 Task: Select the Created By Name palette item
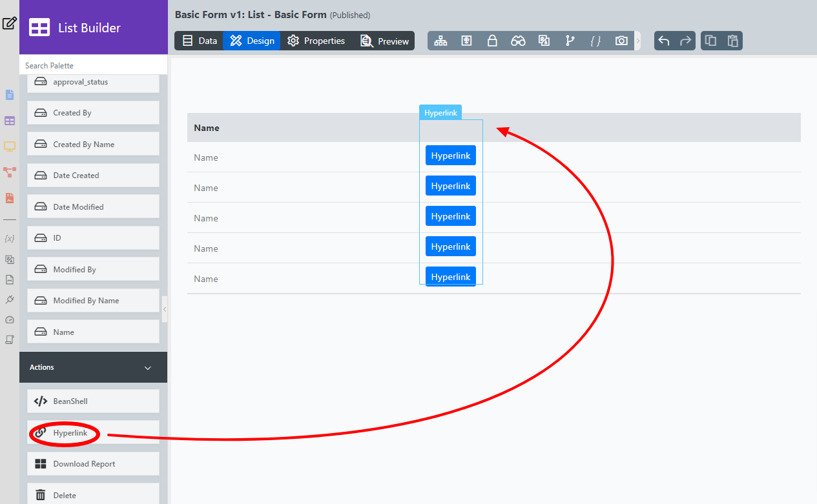(93, 144)
